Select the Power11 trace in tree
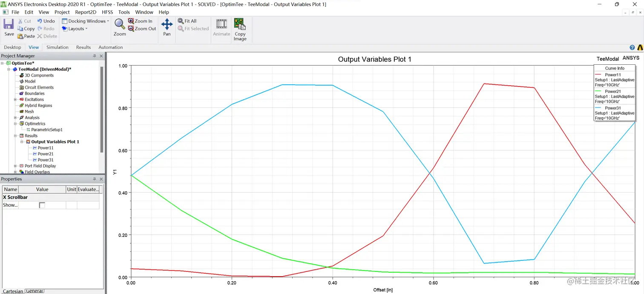This screenshot has height=294, width=644. pos(46,148)
